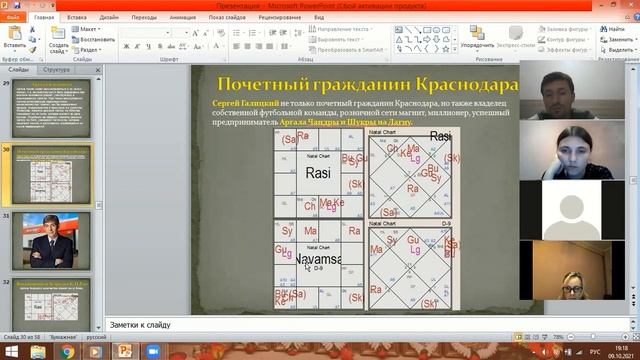Expand the shapes gallery more arrow
The height and width of the screenshot is (360, 640).
(455, 49)
